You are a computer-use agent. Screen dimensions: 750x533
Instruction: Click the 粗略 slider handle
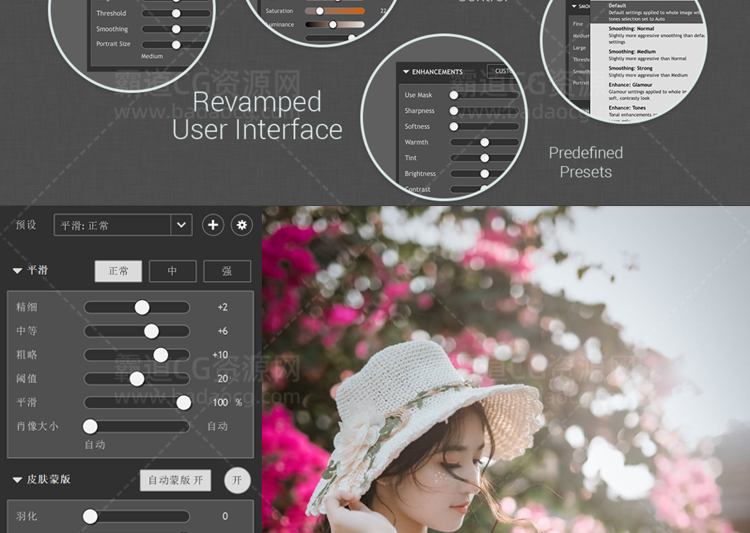tap(161, 355)
